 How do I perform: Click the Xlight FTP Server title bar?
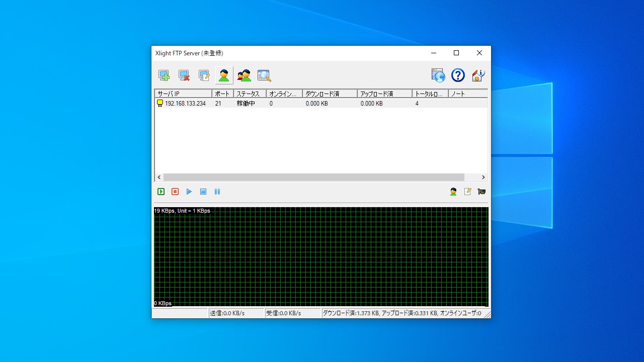pos(287,53)
